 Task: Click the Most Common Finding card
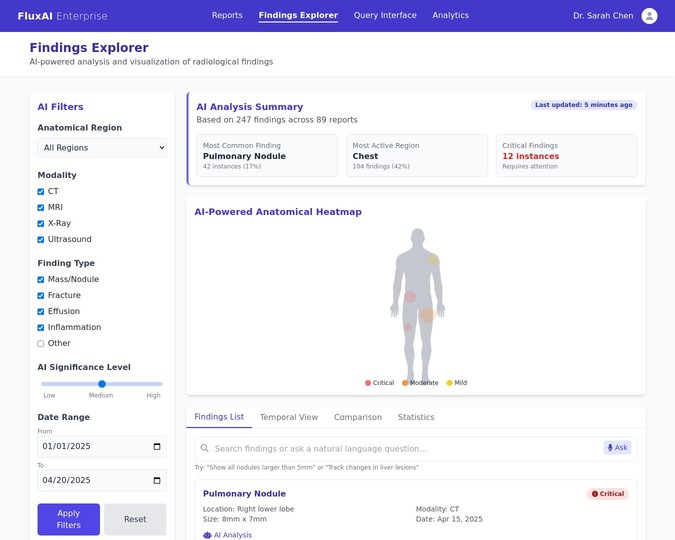click(267, 155)
